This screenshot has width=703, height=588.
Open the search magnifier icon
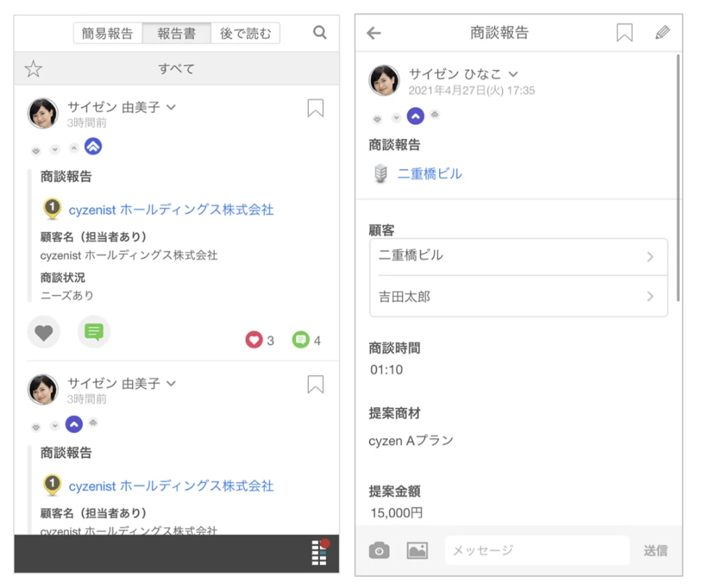pyautogui.click(x=319, y=32)
